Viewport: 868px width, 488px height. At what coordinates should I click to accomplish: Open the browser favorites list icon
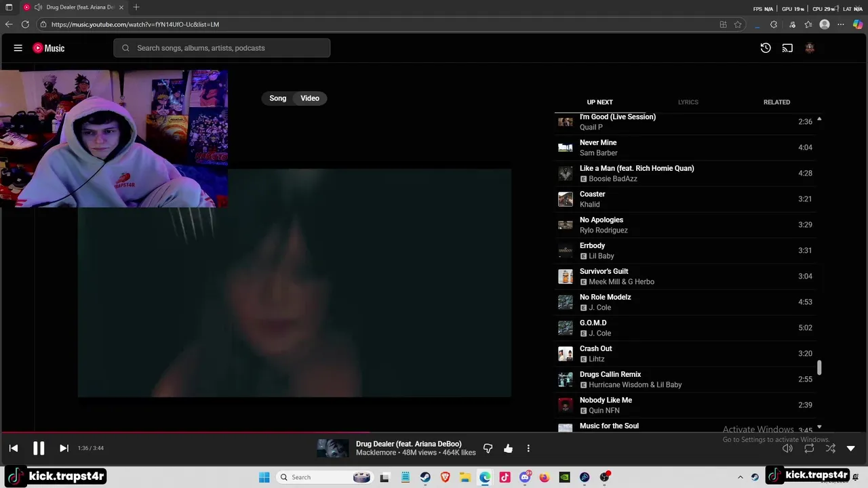pyautogui.click(x=808, y=24)
